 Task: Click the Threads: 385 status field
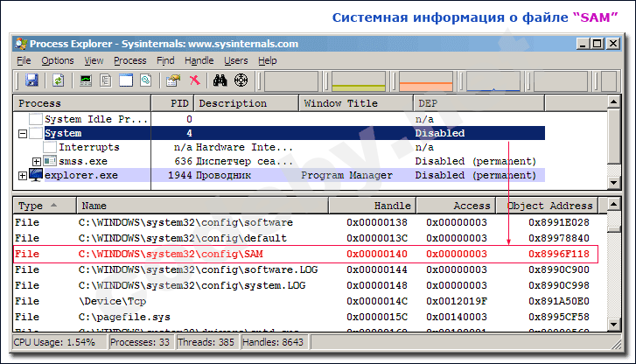coord(208,342)
